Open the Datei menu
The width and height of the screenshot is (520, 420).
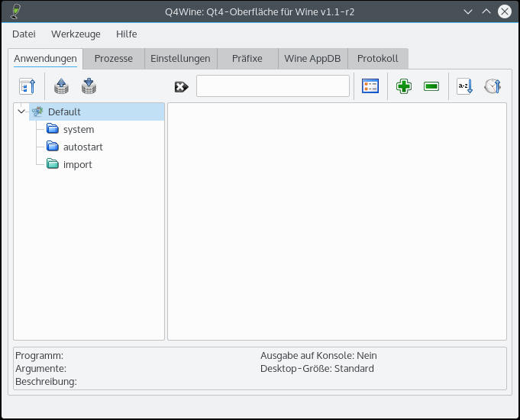pos(24,34)
